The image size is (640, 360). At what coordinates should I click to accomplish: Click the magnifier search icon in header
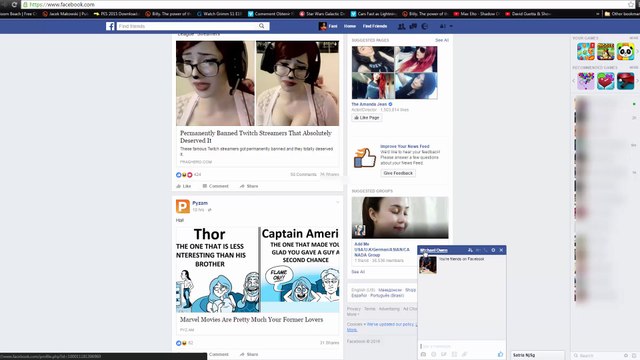tap(262, 26)
